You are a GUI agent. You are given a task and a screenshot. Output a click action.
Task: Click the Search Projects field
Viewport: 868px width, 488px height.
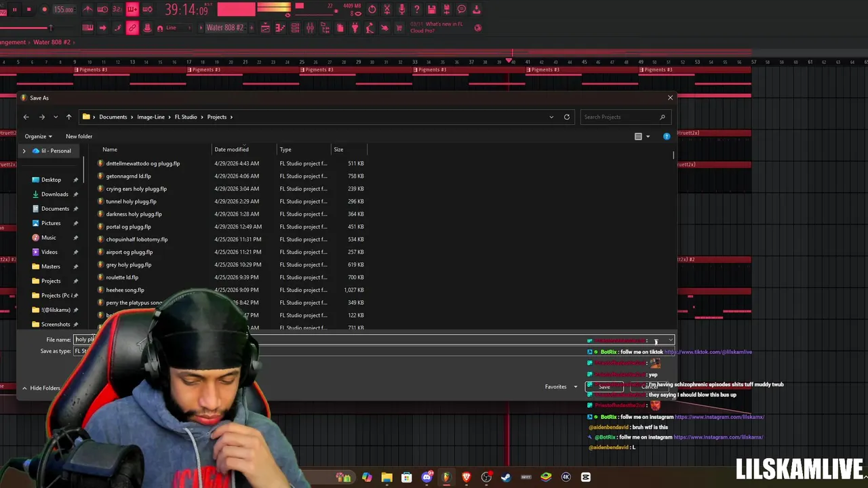(624, 117)
